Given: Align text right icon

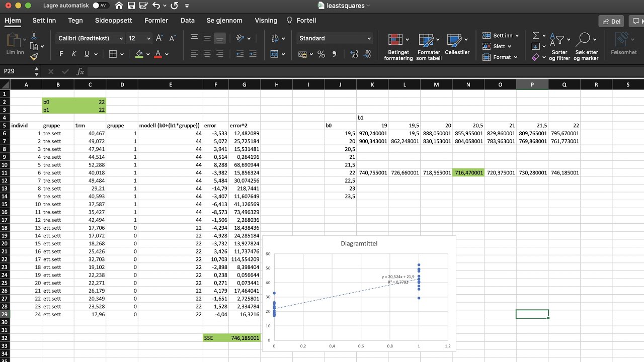Looking at the screenshot, I should pyautogui.click(x=220, y=54).
